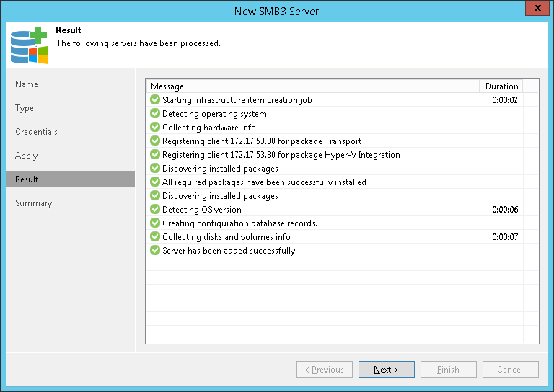Click check icon beside Creating configuration database records

point(155,223)
